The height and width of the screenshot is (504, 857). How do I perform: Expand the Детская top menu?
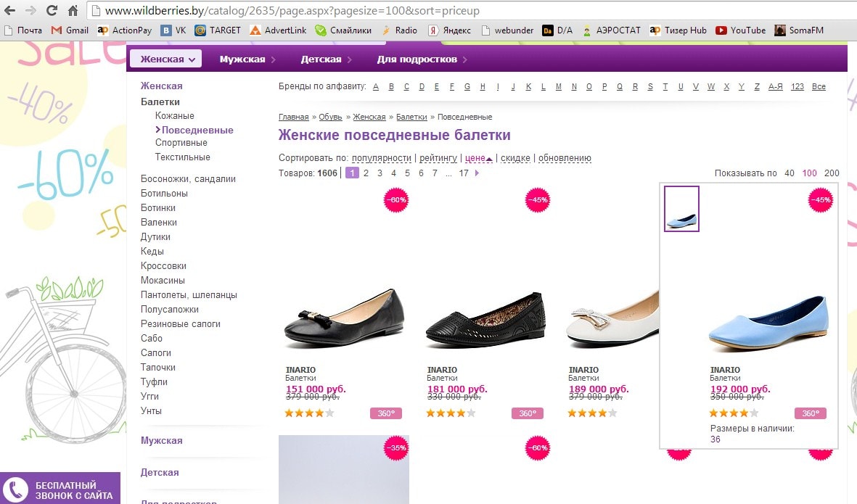pyautogui.click(x=326, y=59)
